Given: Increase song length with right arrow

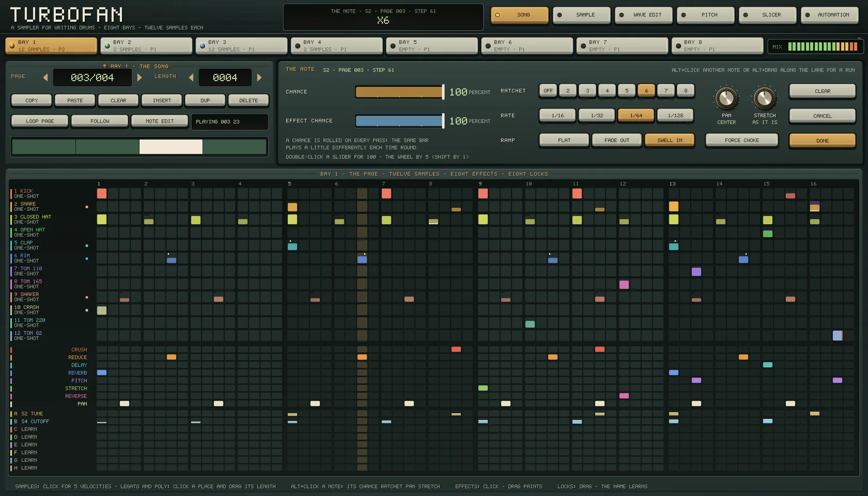Looking at the screenshot, I should pos(259,78).
